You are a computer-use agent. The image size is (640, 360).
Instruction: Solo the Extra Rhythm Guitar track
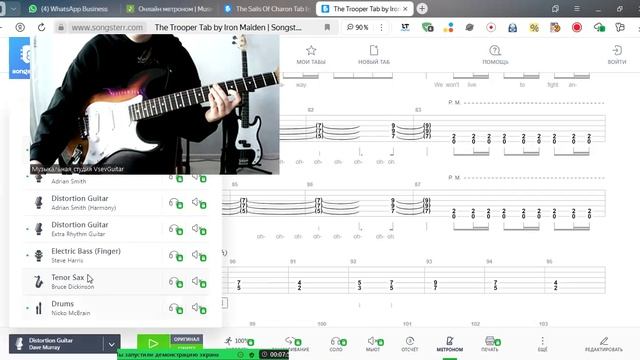coord(176,229)
